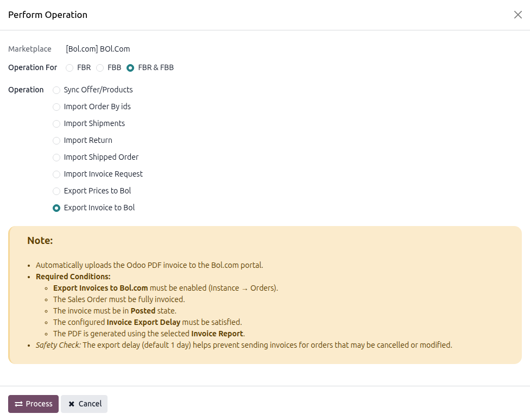Click the Operation For label
Screen dimensions: 530x420
33,67
